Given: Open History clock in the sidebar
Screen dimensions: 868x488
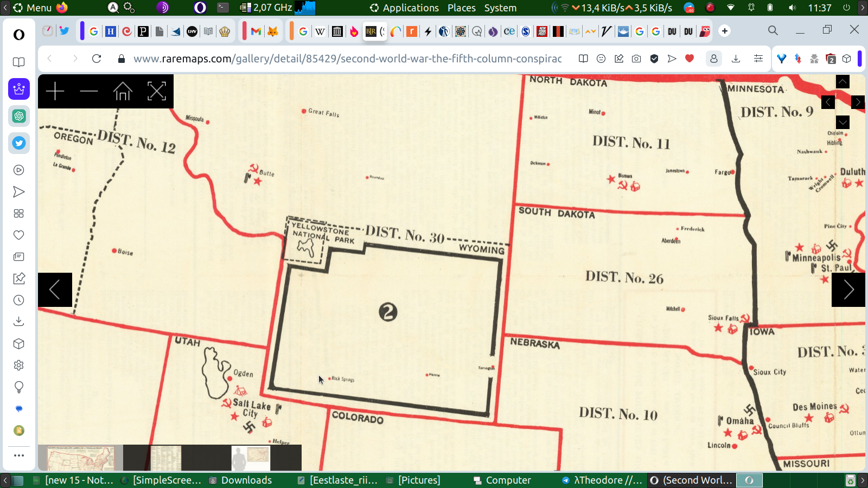Looking at the screenshot, I should pyautogui.click(x=19, y=300).
